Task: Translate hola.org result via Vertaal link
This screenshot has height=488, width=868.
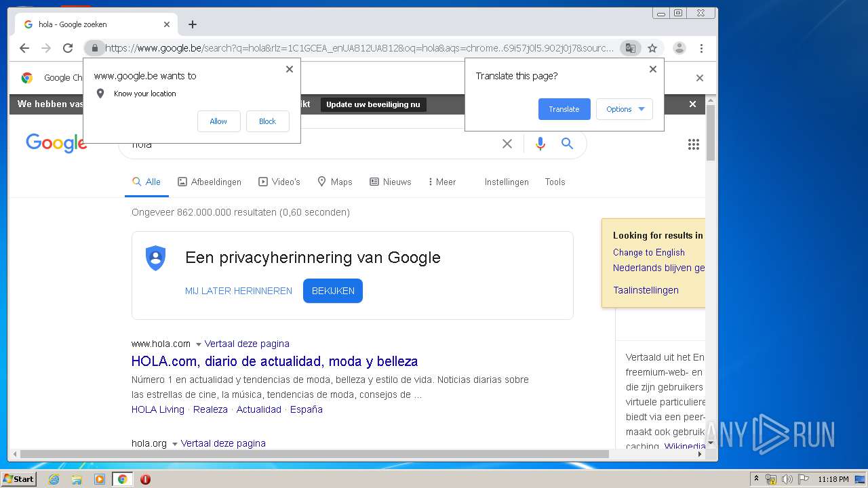Action: (x=223, y=443)
